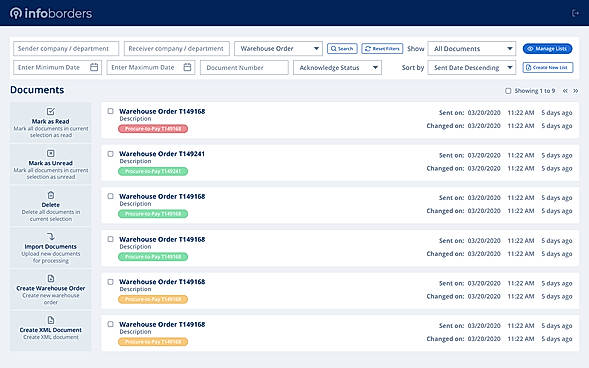Open the Warehouse Order T149241 title

point(162,154)
